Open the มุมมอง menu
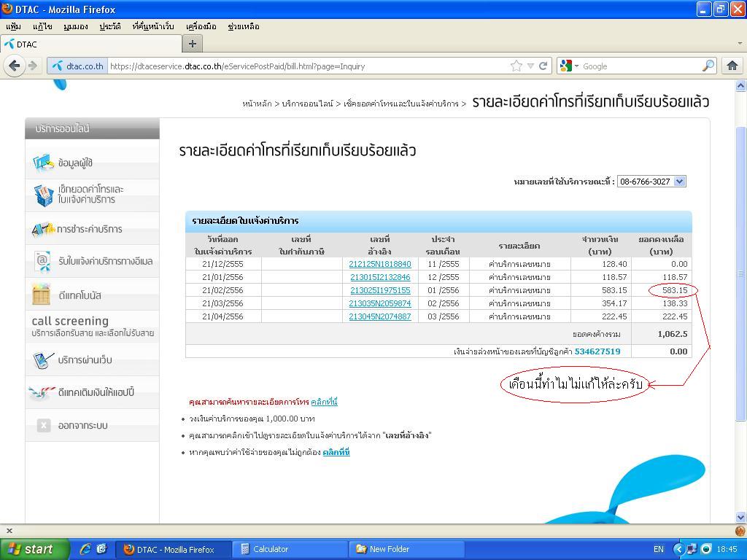This screenshot has width=747, height=560. click(x=76, y=27)
